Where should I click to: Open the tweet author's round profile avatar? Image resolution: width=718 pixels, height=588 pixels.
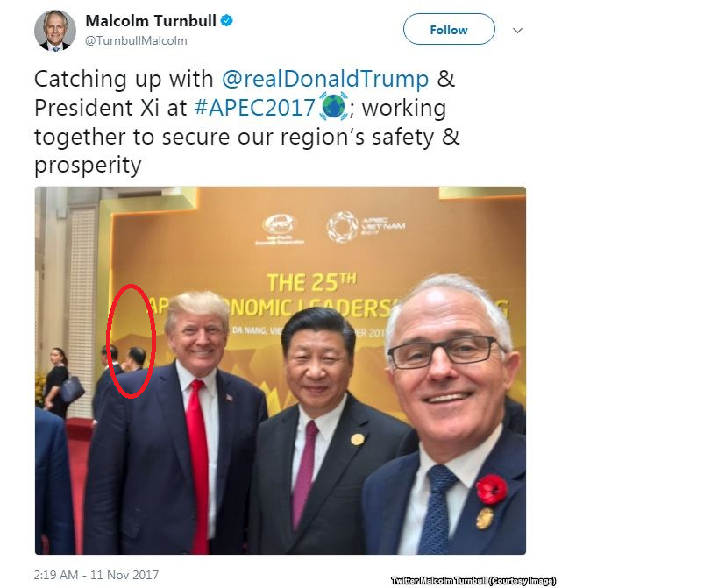55,30
